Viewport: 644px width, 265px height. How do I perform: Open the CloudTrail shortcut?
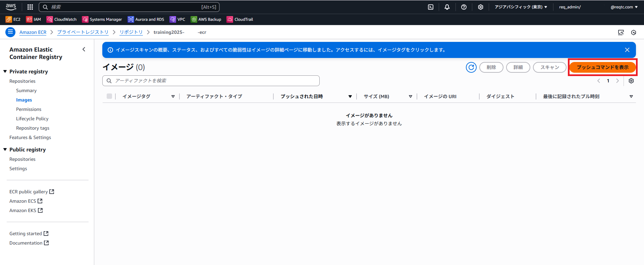point(240,19)
